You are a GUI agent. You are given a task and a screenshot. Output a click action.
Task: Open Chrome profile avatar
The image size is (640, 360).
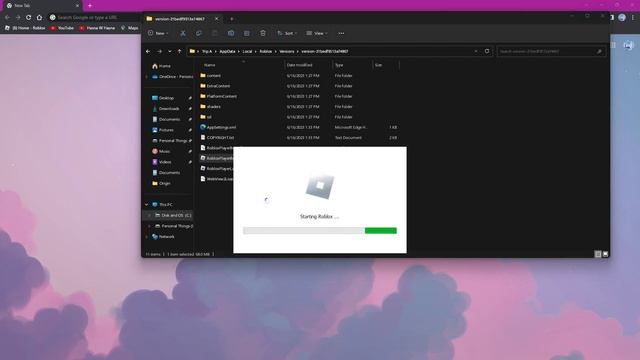(622, 17)
